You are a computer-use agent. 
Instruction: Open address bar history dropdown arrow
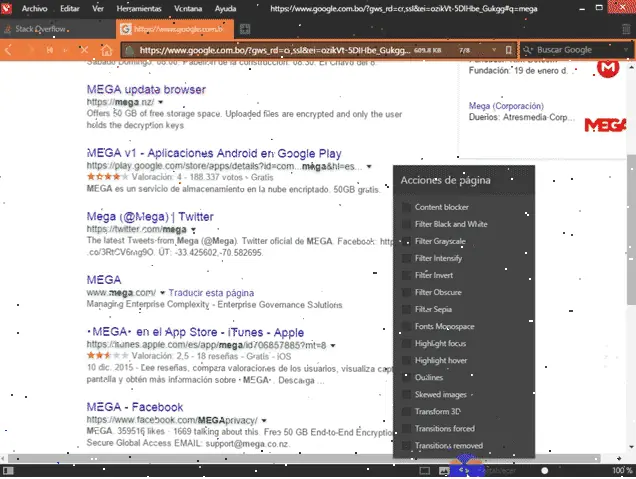pyautogui.click(x=494, y=50)
